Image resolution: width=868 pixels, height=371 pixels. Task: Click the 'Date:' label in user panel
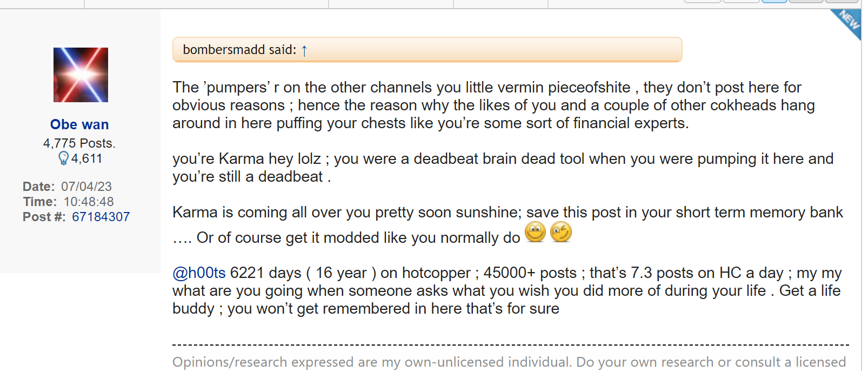point(38,187)
